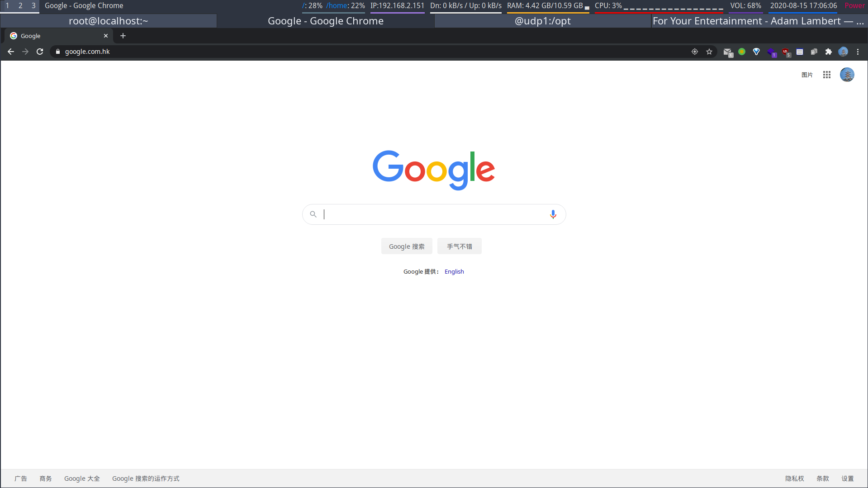This screenshot has width=868, height=488.
Task: Open the 图片 images link
Action: [807, 75]
